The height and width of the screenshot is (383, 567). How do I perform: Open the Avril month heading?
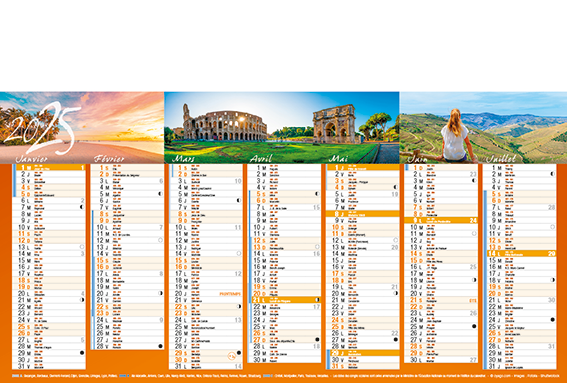(x=261, y=158)
